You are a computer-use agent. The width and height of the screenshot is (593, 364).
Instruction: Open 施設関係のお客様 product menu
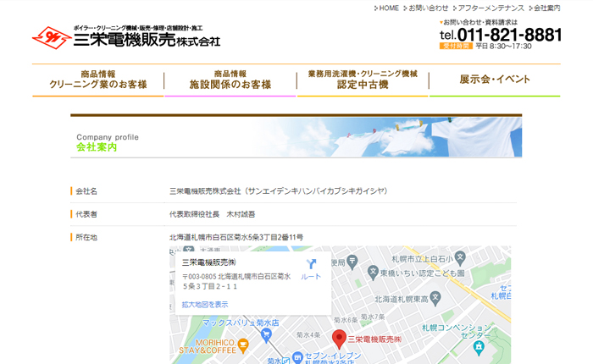point(230,80)
